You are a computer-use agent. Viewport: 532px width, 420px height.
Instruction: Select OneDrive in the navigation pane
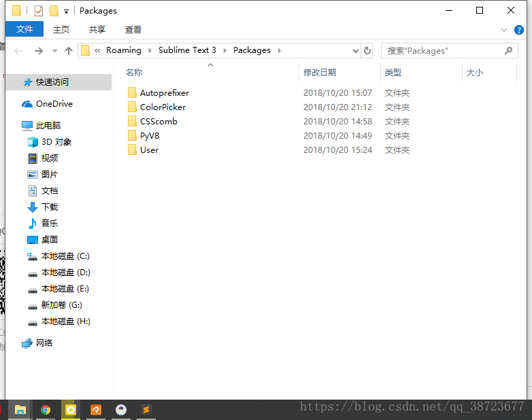(54, 104)
